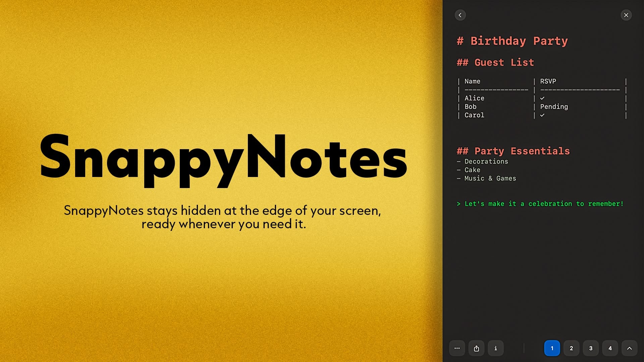Toggle Carol's RSVP checkmark
Screen dimensions: 644x362
click(x=542, y=115)
